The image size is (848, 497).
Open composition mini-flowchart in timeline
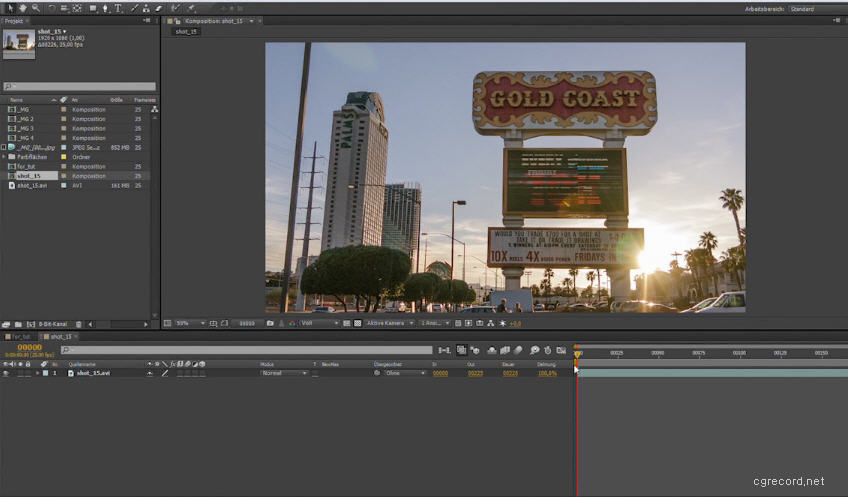[x=445, y=350]
